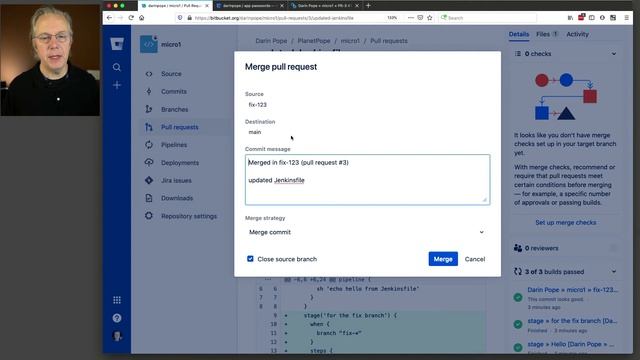Open the Commits menu item
The image size is (640, 360).
tap(174, 91)
